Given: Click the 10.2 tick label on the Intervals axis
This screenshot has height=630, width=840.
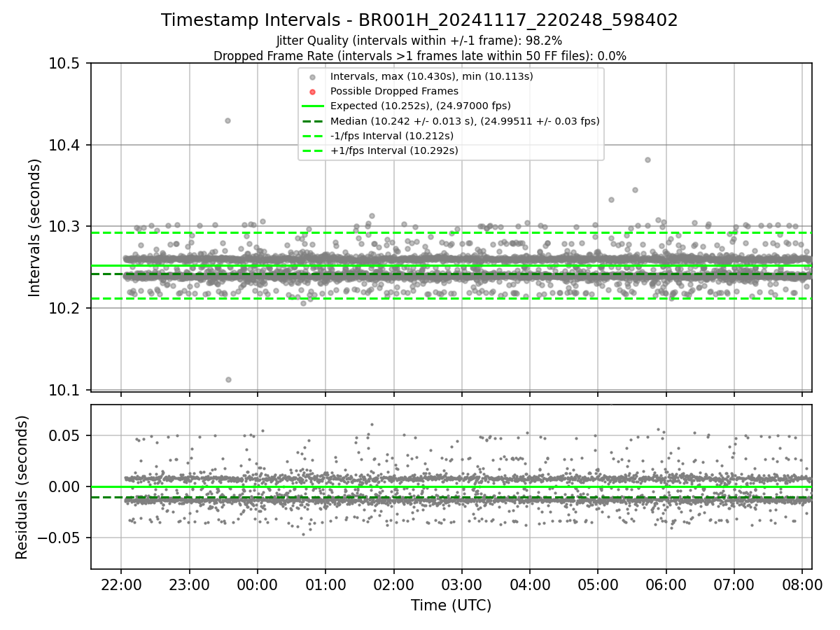Looking at the screenshot, I should (66, 309).
